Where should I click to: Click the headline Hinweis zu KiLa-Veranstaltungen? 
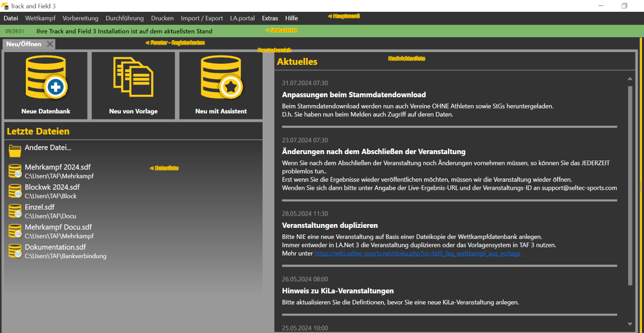coord(338,291)
